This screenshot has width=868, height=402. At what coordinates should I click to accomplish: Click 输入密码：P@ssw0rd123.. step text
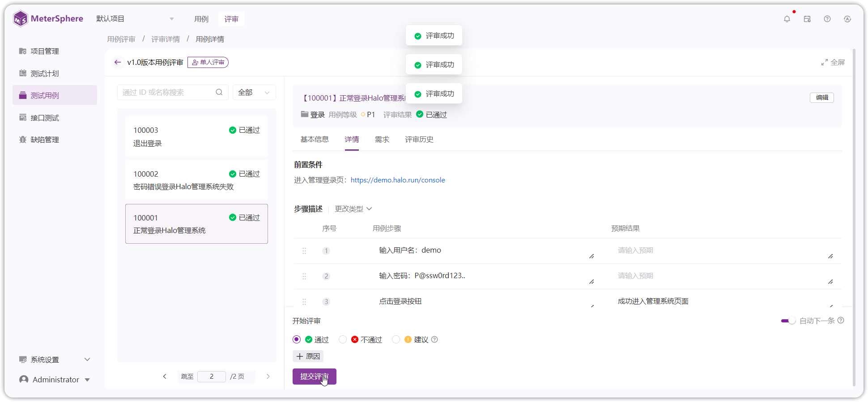[x=422, y=276]
